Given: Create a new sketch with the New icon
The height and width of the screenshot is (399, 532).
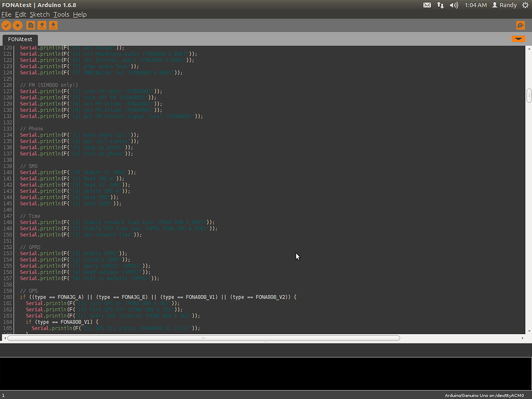Looking at the screenshot, I should (x=30, y=25).
